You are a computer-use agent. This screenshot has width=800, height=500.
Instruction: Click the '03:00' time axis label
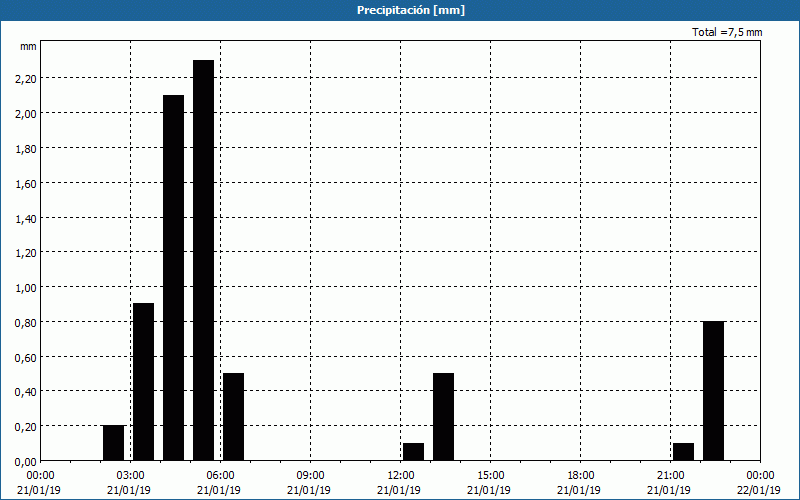(x=131, y=476)
